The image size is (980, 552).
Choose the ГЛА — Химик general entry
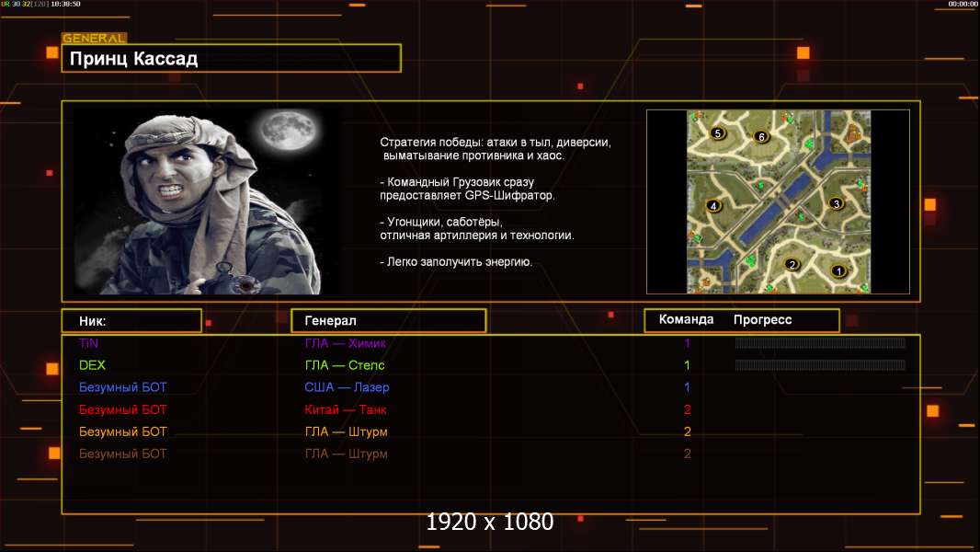tap(346, 343)
